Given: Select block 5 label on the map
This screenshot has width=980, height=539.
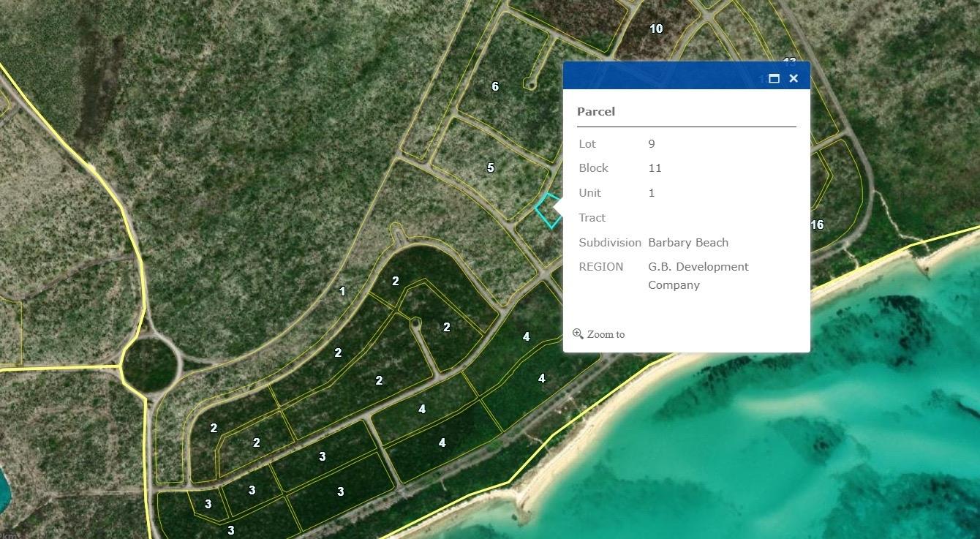Looking at the screenshot, I should click(491, 167).
